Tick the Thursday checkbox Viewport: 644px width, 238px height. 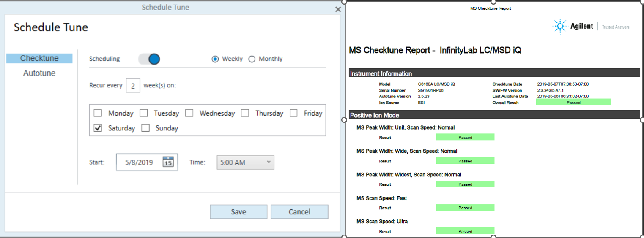point(245,113)
